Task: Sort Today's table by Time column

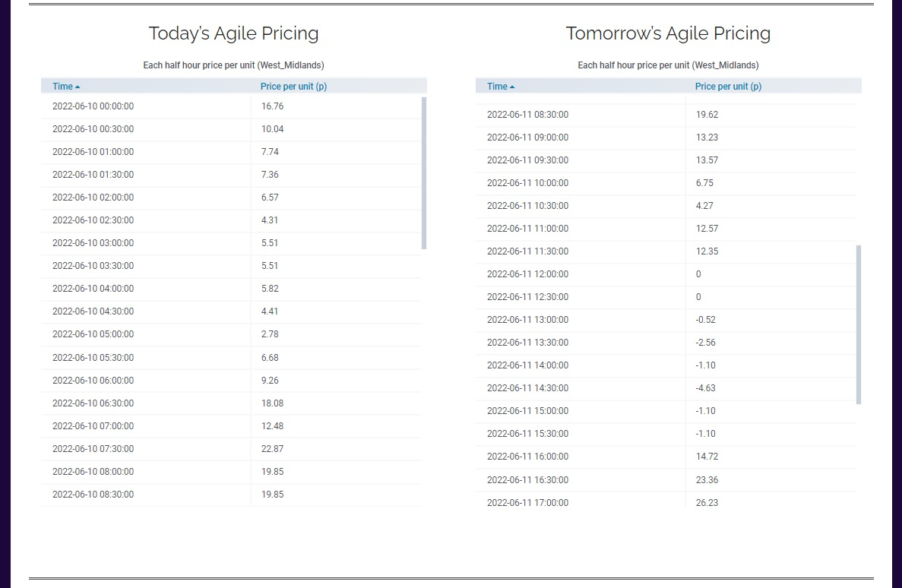Action: 63,87
